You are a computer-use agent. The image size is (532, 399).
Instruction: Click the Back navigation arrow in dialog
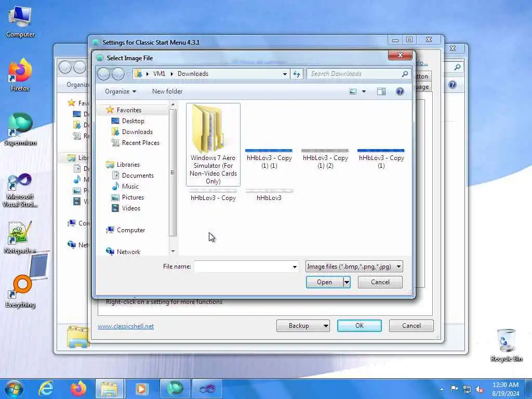104,74
